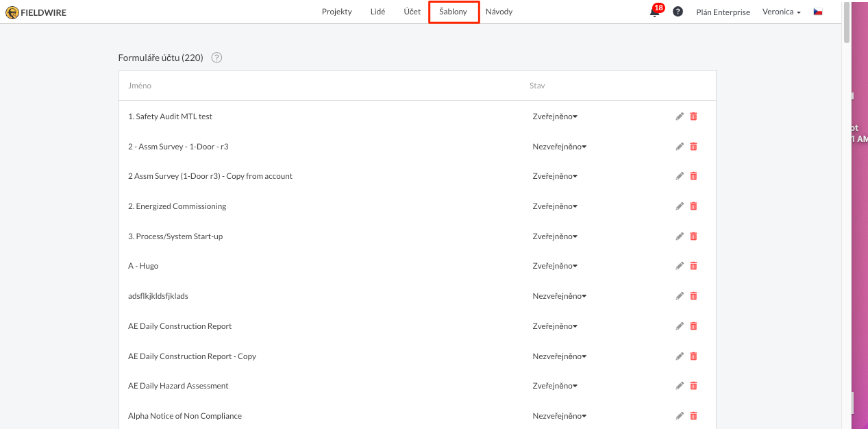Open the Návody tab

pyautogui.click(x=499, y=12)
